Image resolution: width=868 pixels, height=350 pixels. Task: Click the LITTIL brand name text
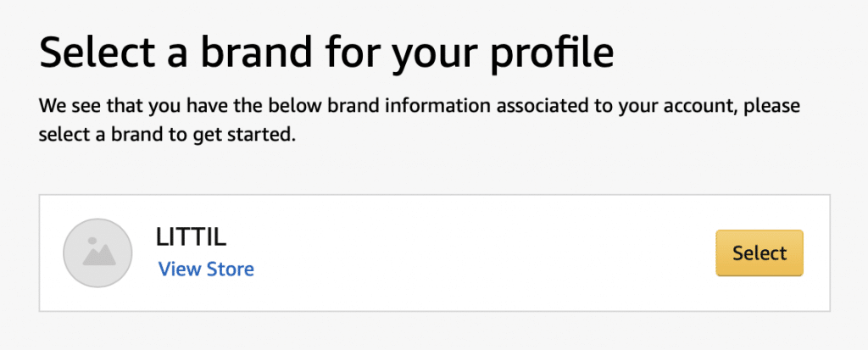tap(191, 238)
